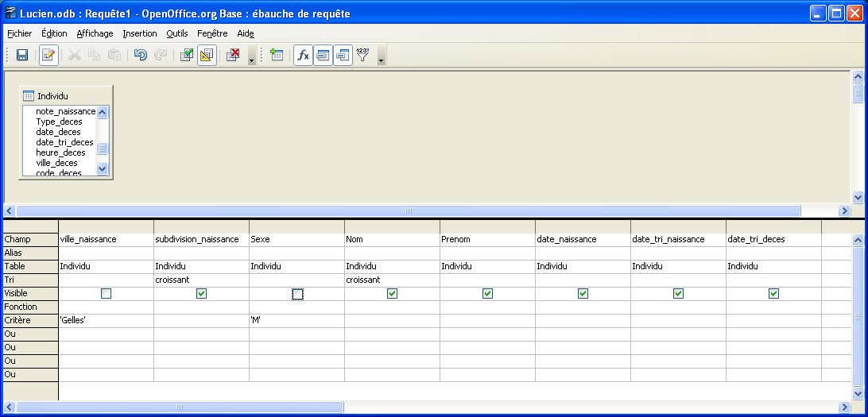This screenshot has width=868, height=417.
Task: Click the upper pane horizontal scrollbar thumb
Action: (409, 210)
